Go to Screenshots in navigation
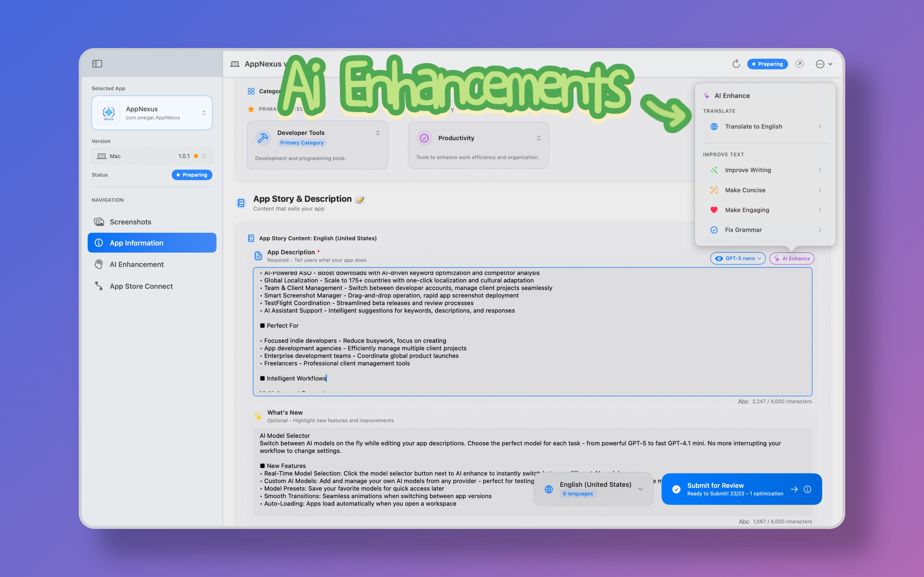 130,222
